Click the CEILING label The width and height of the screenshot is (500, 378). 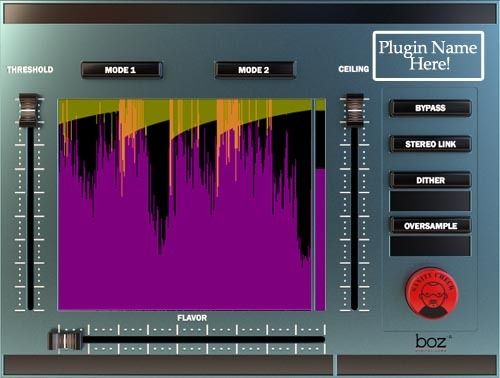pyautogui.click(x=354, y=69)
